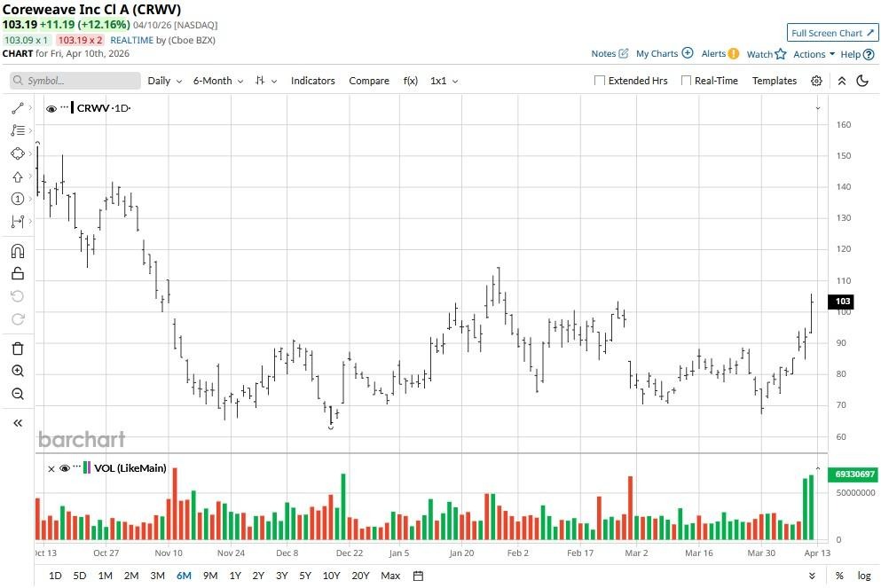Open the 6-Month period dropdown
The width and height of the screenshot is (881, 588).
(x=218, y=81)
